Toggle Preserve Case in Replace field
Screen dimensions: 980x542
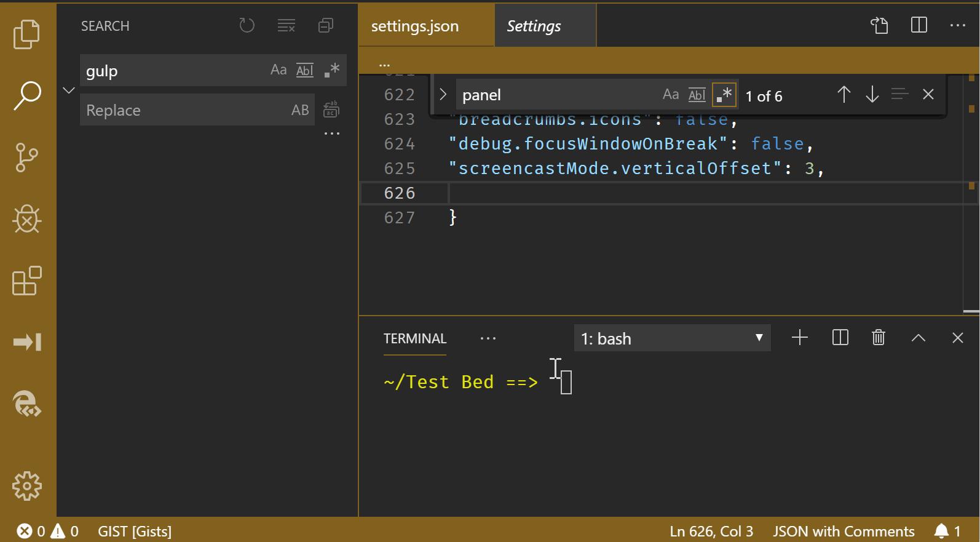[300, 110]
